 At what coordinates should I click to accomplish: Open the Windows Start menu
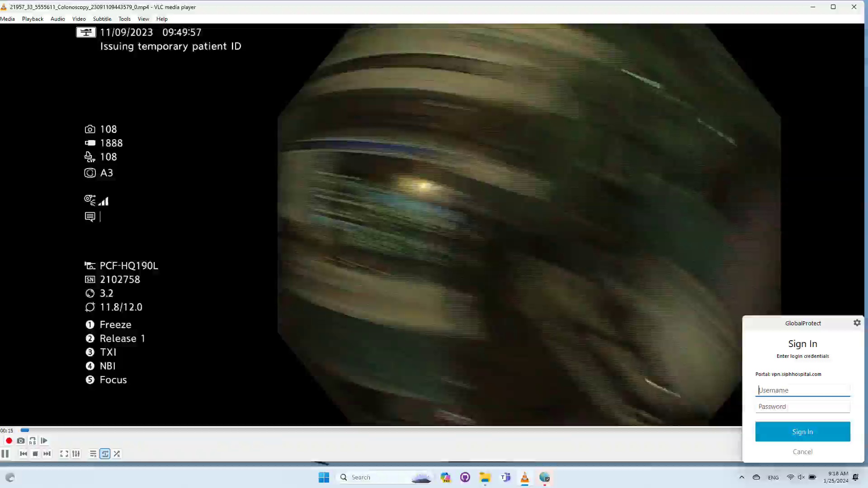[x=324, y=477]
